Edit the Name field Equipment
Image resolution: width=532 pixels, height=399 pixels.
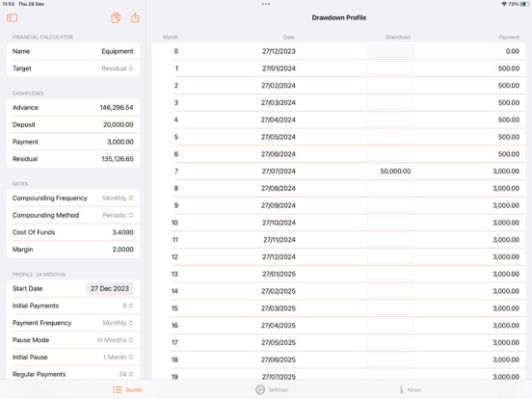coord(118,51)
